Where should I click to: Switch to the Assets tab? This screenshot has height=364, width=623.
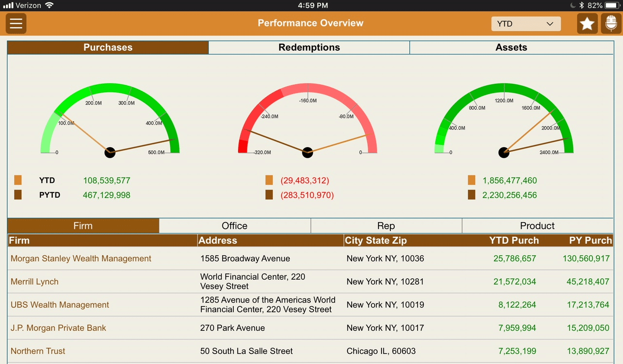click(511, 47)
